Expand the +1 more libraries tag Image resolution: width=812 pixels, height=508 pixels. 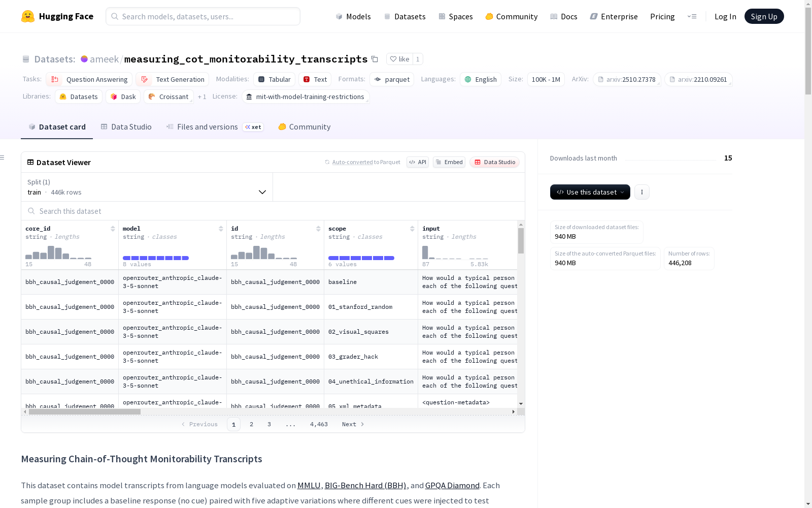(202, 97)
